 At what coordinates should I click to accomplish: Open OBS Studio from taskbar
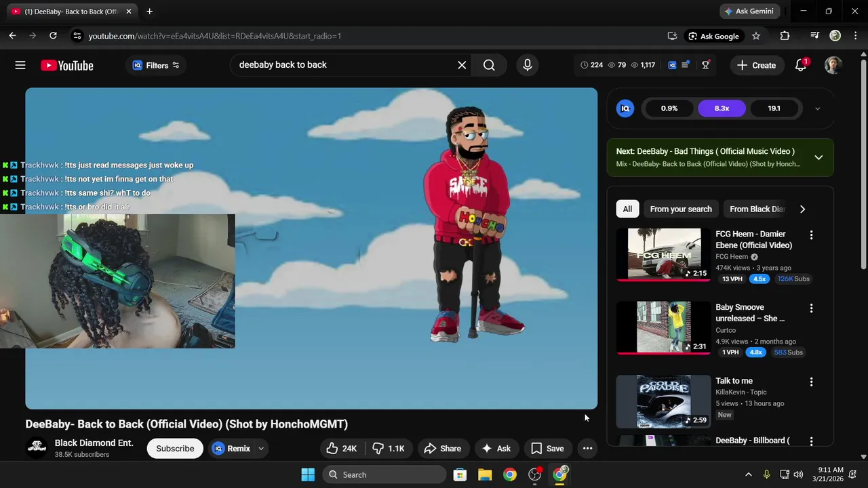coord(534,474)
